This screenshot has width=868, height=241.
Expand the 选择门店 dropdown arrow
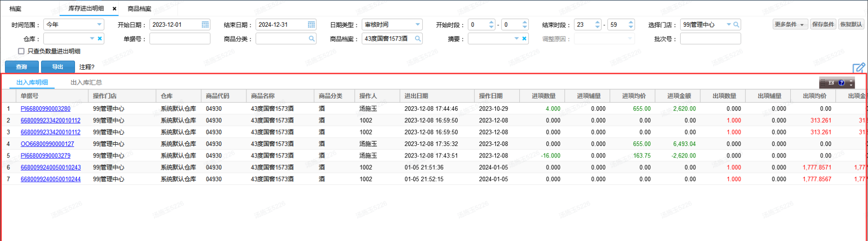click(x=729, y=25)
